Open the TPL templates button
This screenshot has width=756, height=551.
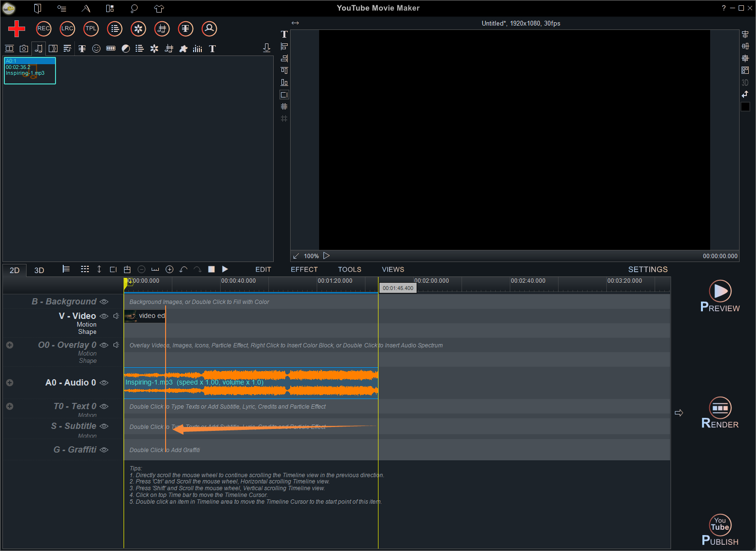pyautogui.click(x=91, y=28)
